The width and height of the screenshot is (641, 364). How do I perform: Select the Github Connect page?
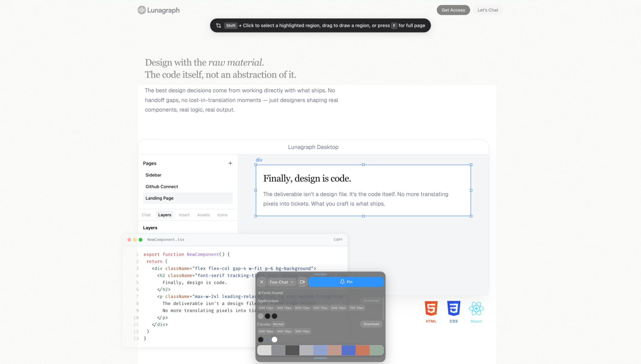coord(188,187)
